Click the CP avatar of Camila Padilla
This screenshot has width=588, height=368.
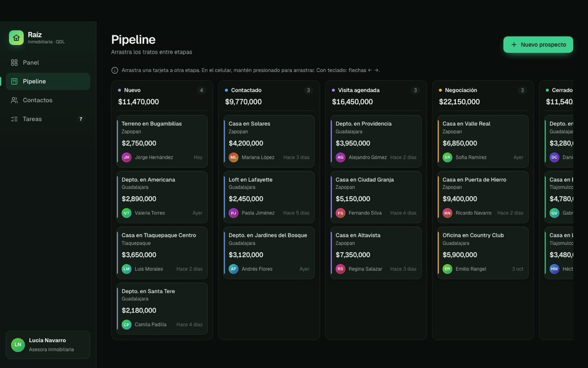click(x=126, y=325)
